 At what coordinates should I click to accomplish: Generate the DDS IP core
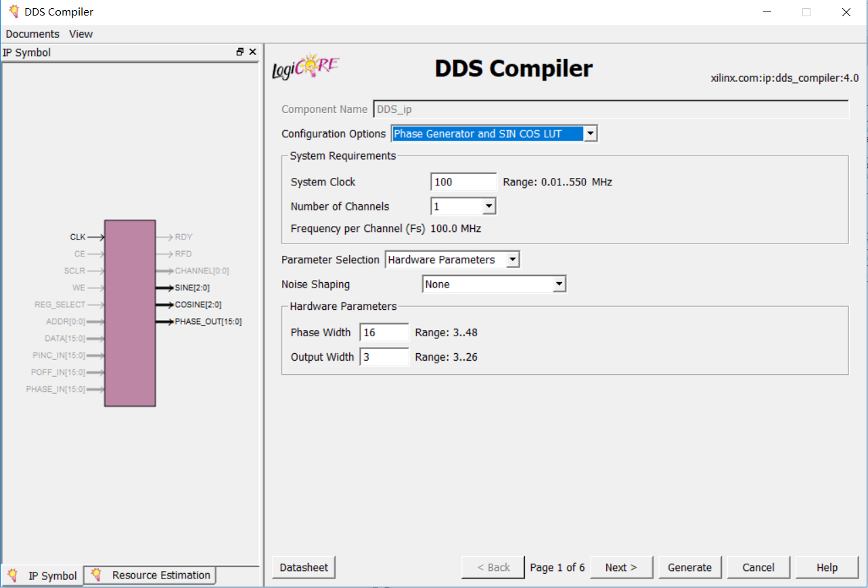(x=689, y=567)
